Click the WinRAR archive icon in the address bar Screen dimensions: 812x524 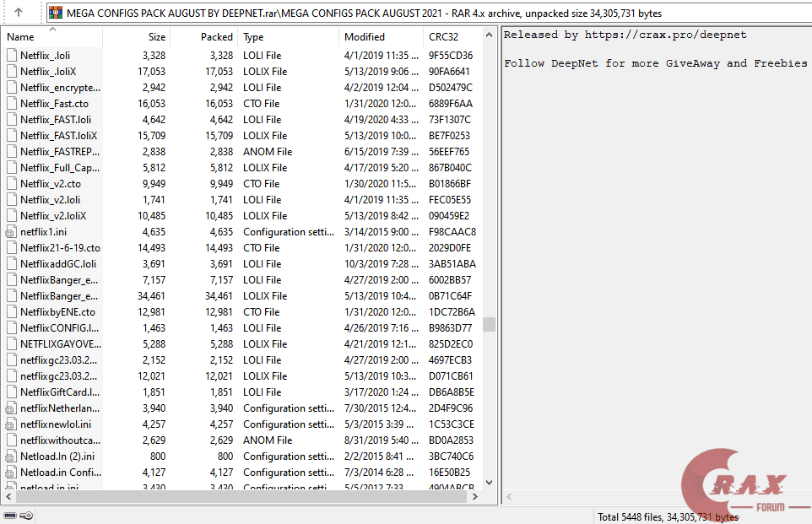coord(56,13)
